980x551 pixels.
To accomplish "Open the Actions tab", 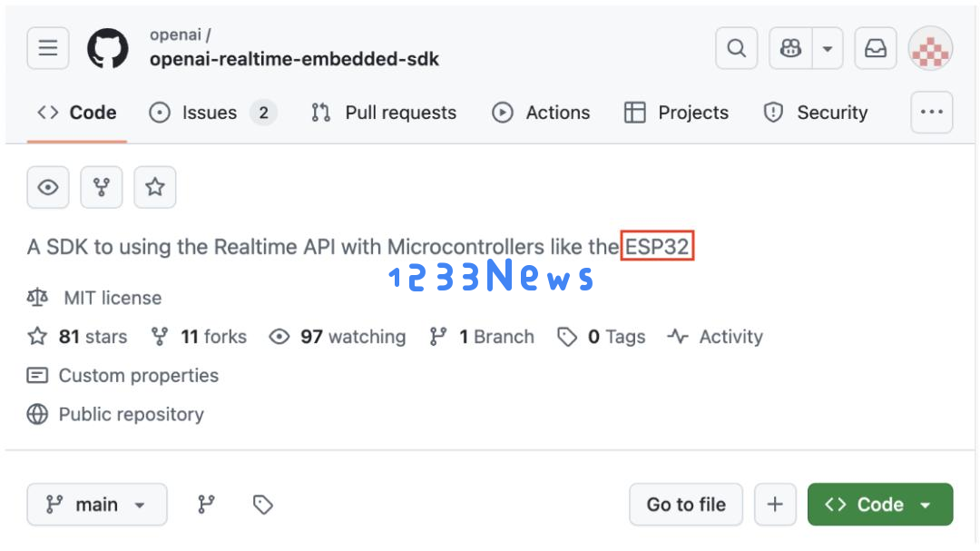I will click(x=541, y=113).
